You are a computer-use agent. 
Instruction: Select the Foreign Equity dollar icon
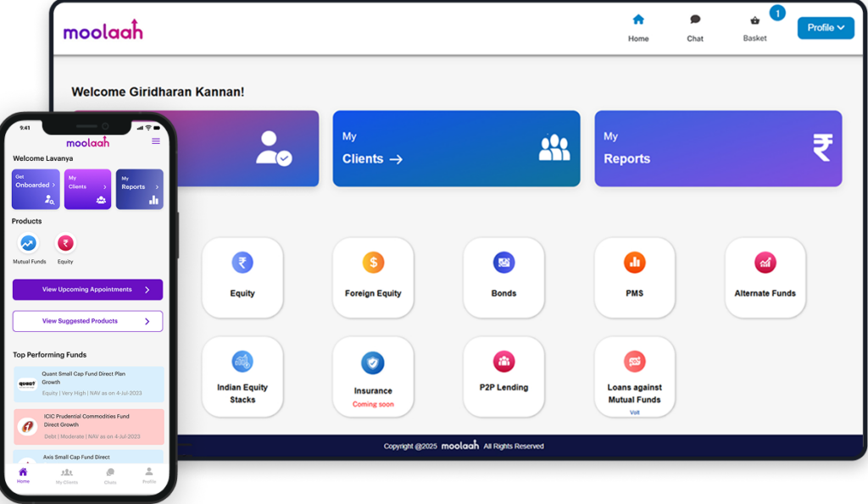click(373, 263)
